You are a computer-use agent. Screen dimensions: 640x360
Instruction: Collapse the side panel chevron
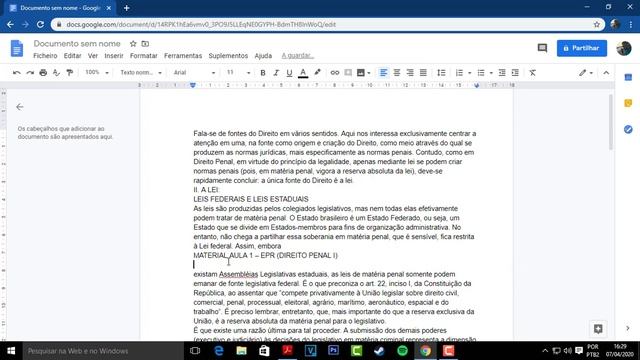tap(628, 328)
